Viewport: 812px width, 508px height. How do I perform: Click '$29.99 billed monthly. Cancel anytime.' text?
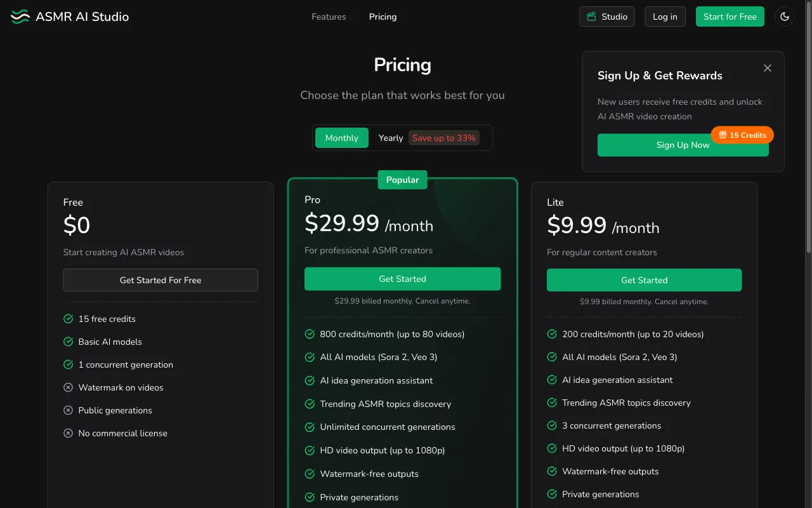(x=403, y=301)
